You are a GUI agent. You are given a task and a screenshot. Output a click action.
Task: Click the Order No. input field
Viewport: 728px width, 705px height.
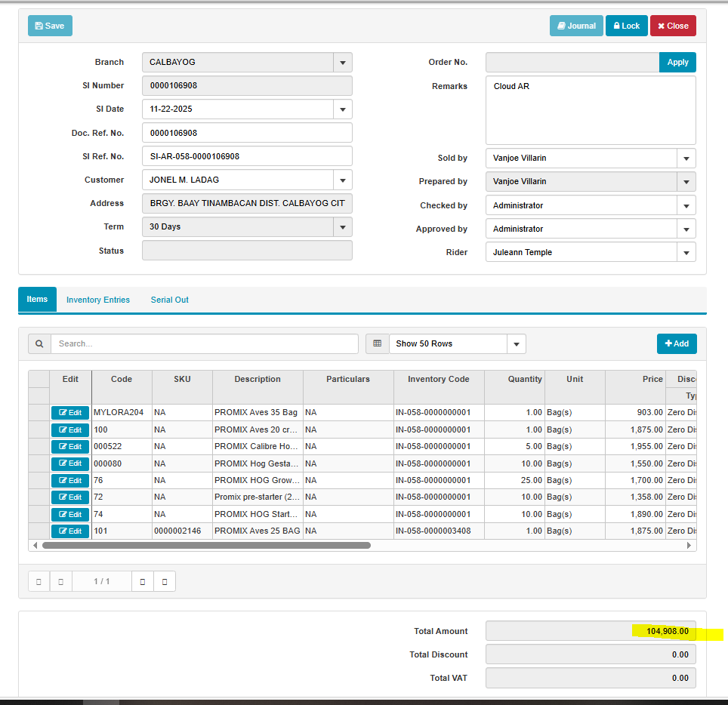[572, 63]
